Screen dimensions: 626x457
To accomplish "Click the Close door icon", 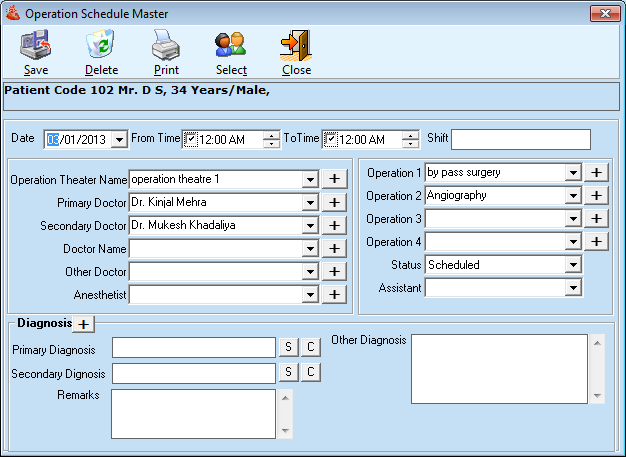I will (x=296, y=46).
